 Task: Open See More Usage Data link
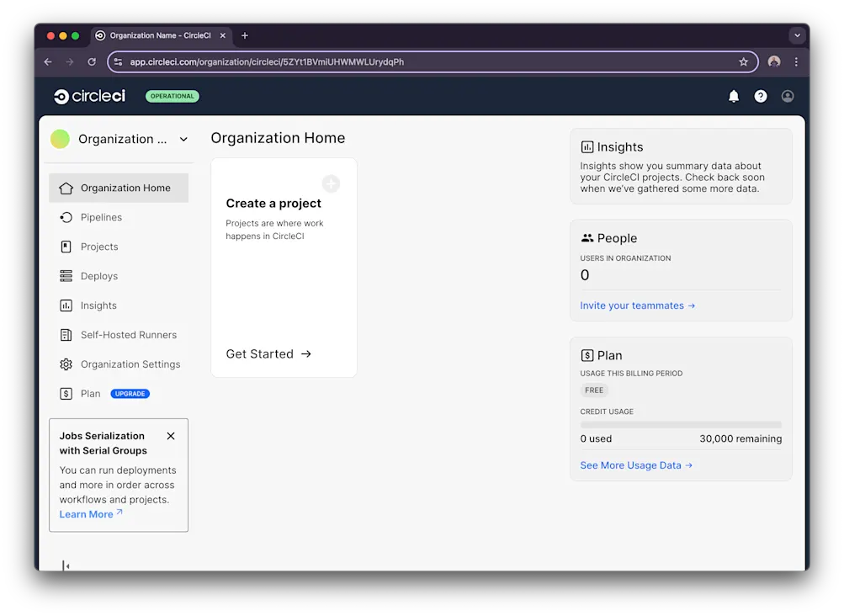coord(636,465)
